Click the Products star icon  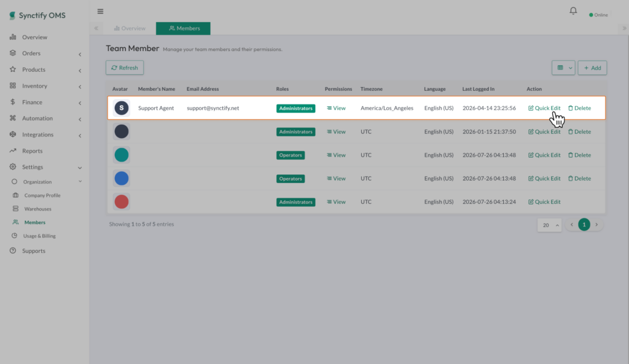click(13, 69)
